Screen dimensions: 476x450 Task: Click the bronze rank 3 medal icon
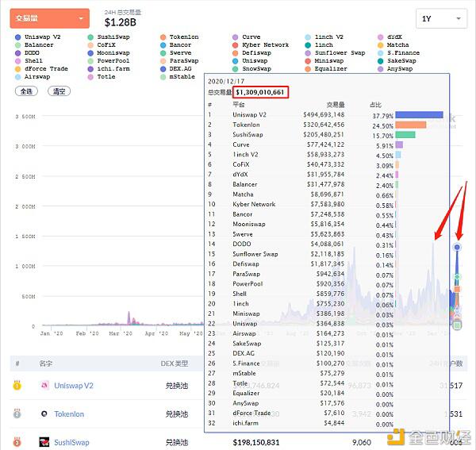tap(17, 442)
